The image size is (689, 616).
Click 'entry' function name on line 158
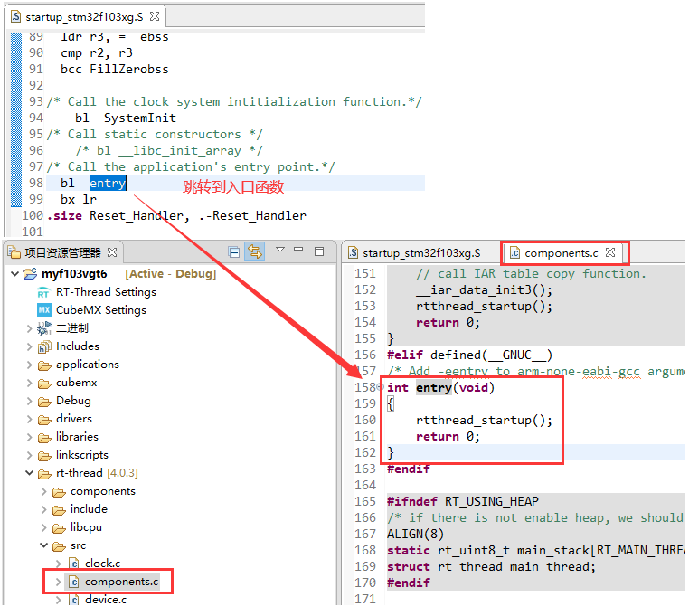pos(434,387)
